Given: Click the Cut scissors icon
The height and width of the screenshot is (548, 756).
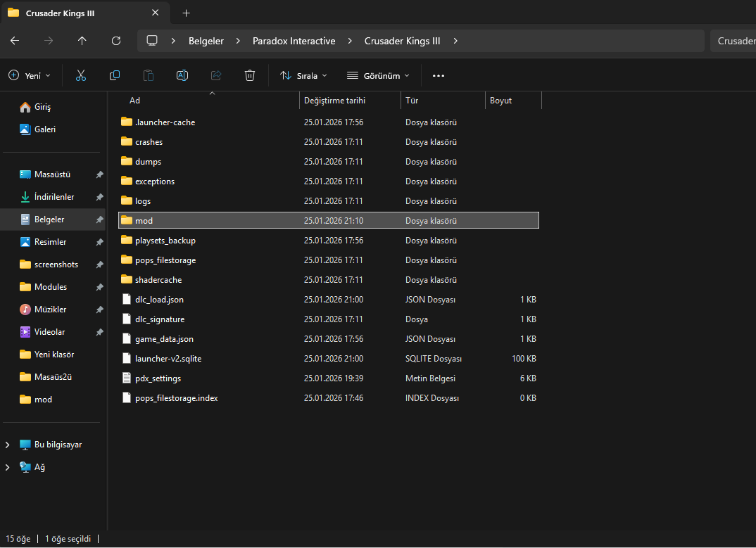Looking at the screenshot, I should [x=81, y=76].
